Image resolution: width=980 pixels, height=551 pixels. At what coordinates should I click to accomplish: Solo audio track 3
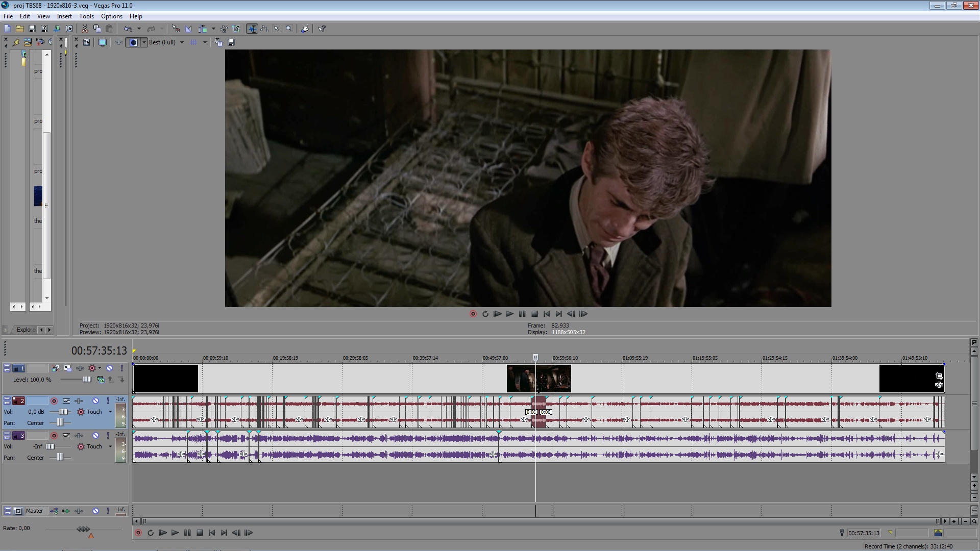coord(108,435)
